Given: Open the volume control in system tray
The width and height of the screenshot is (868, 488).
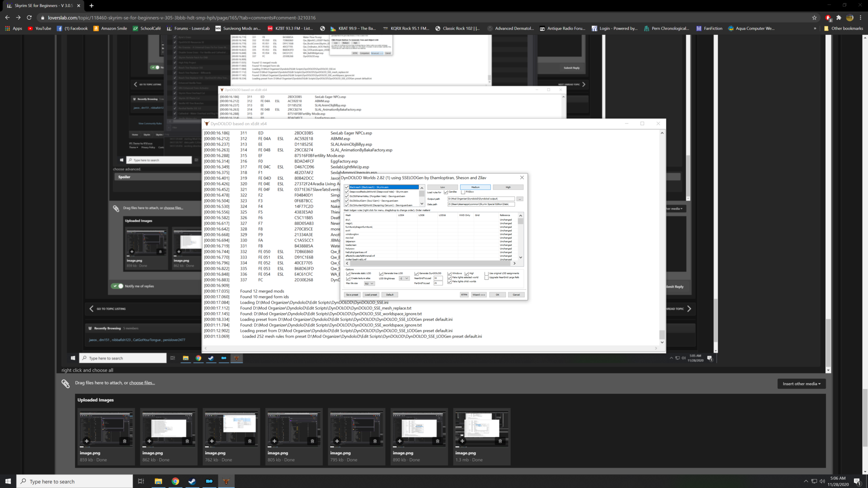Looking at the screenshot, I should pyautogui.click(x=822, y=481).
